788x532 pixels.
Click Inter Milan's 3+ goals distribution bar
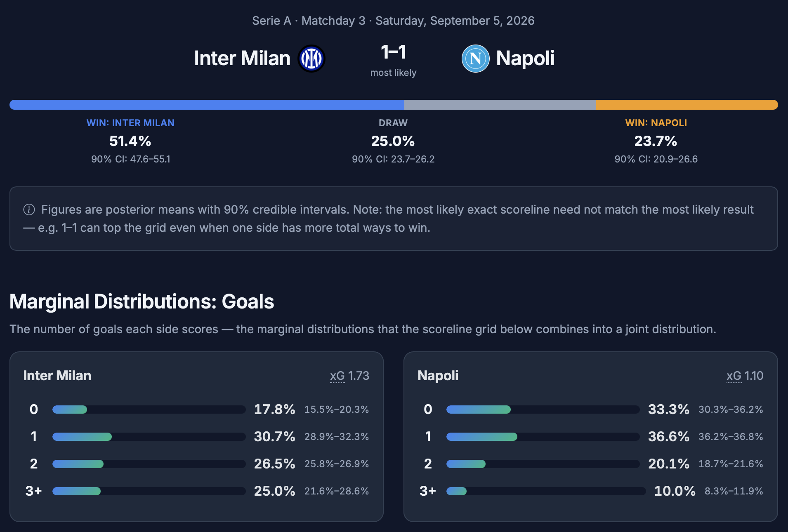coord(149,491)
